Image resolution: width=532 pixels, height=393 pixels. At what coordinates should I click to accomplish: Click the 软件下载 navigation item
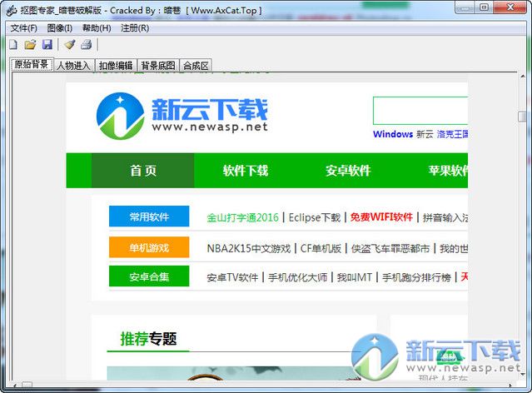pyautogui.click(x=246, y=171)
